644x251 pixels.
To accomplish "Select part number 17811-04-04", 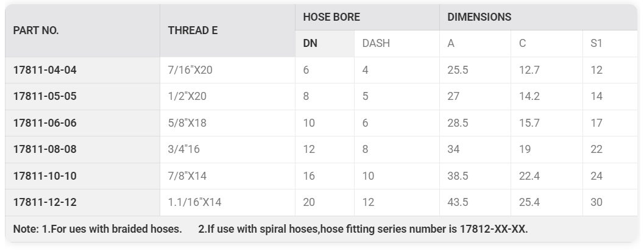I will point(44,70).
